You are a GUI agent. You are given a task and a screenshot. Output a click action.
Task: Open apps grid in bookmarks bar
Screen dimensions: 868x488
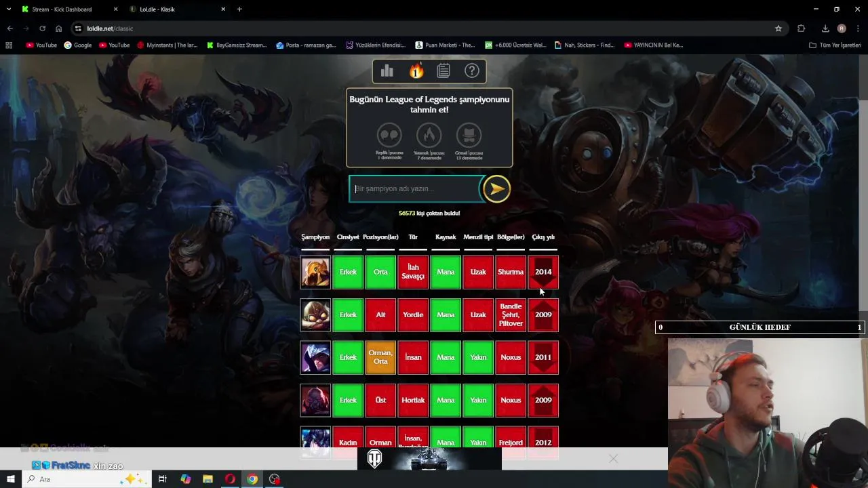click(x=9, y=45)
